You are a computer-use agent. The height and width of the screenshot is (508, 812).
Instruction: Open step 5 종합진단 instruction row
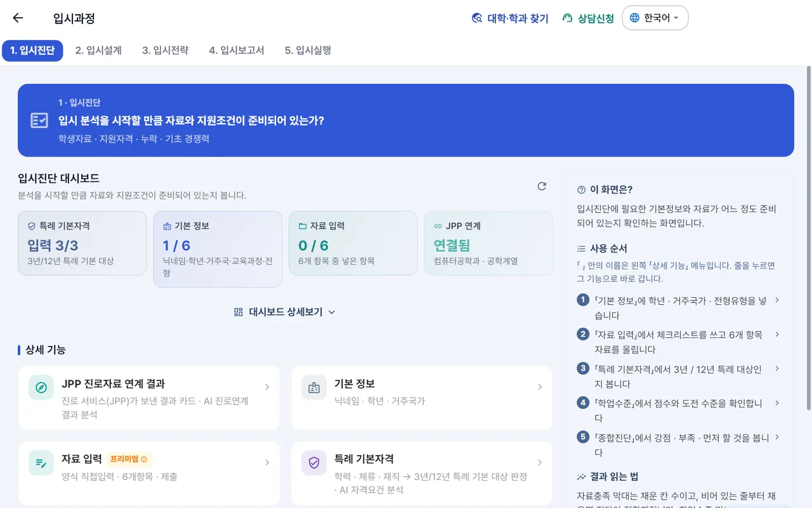(679, 444)
